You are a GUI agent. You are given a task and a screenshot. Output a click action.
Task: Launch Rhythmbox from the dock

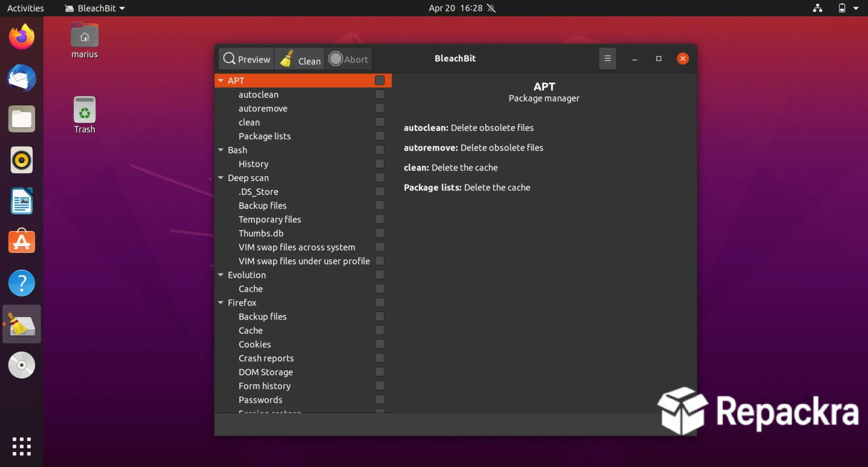tap(22, 160)
